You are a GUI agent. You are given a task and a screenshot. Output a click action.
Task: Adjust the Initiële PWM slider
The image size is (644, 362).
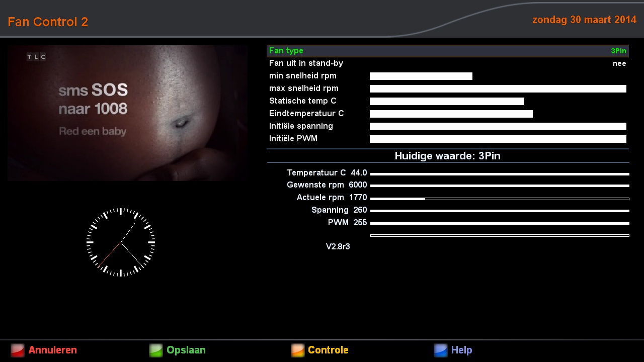coord(498,139)
